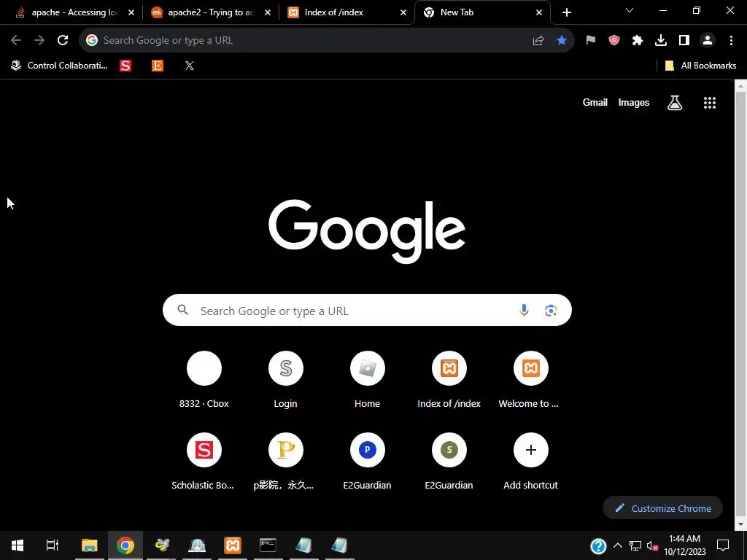The width and height of the screenshot is (747, 560).
Task: Go forward with the forward arrow
Action: point(39,41)
